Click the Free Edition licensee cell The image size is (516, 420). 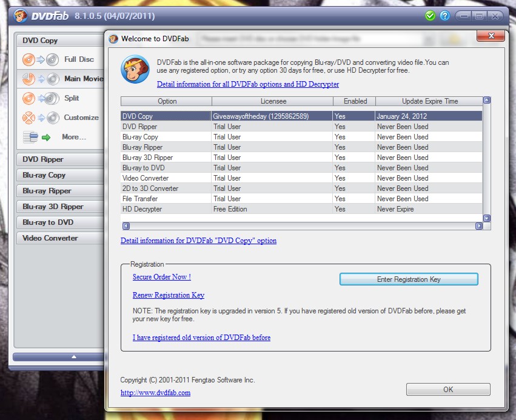tap(272, 209)
